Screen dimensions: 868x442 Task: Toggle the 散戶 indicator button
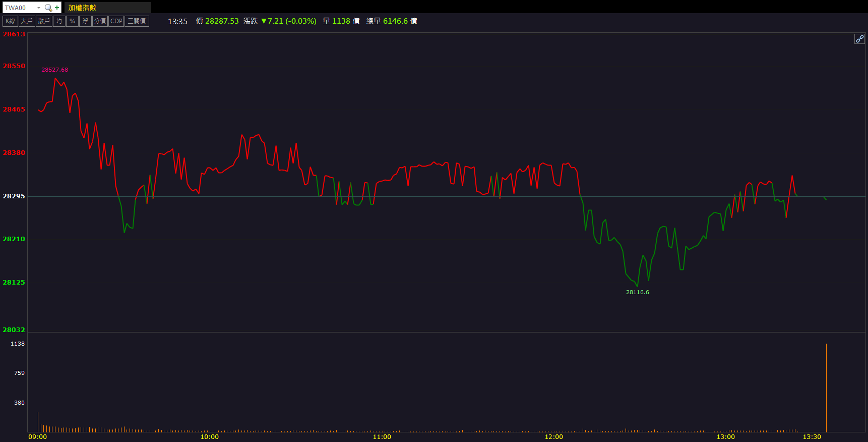[44, 21]
